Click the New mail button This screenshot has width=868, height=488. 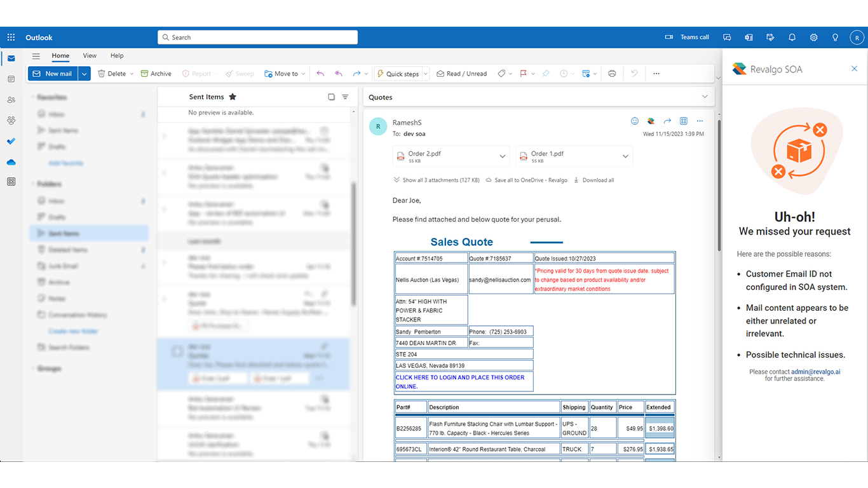click(53, 74)
